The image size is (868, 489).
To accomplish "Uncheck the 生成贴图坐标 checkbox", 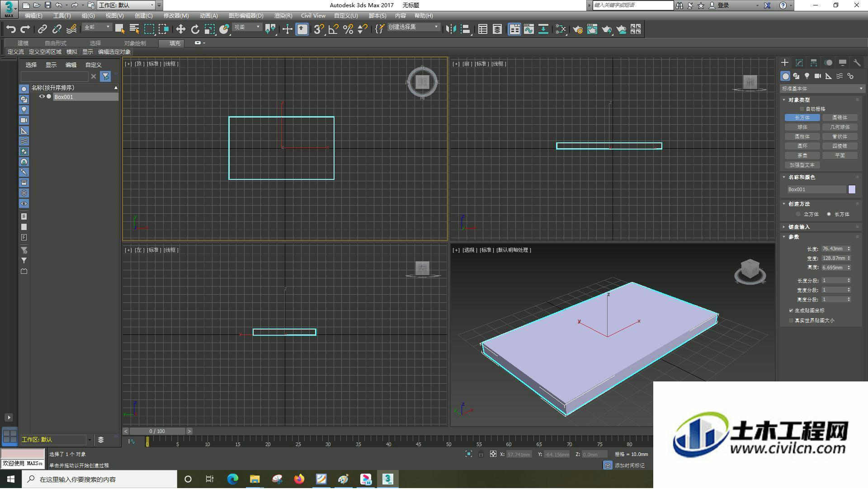I will click(x=791, y=310).
